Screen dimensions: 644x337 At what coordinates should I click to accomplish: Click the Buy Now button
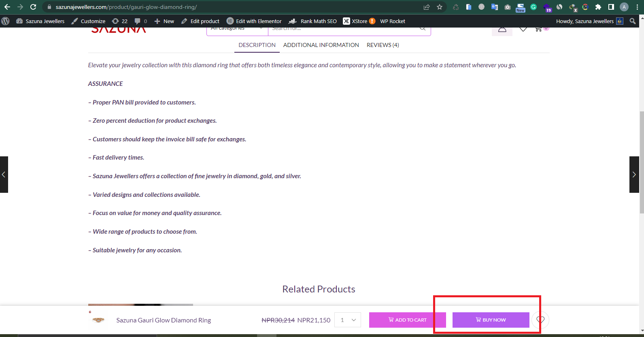pyautogui.click(x=491, y=320)
